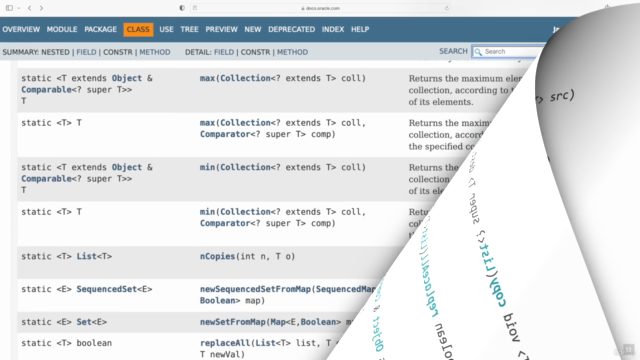The width and height of the screenshot is (640, 360).
Task: Open Collection link in single-argument min signature
Action: tap(245, 167)
